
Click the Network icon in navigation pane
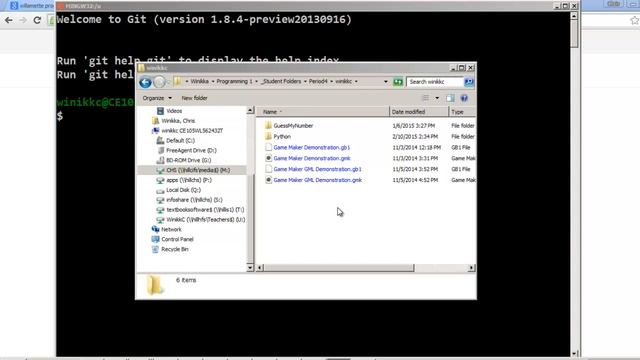155,229
